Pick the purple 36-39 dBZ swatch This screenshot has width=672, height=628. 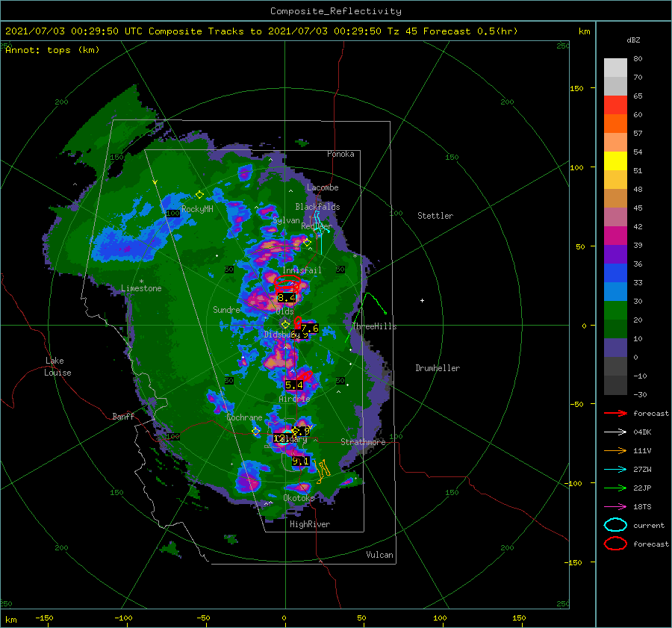[615, 254]
